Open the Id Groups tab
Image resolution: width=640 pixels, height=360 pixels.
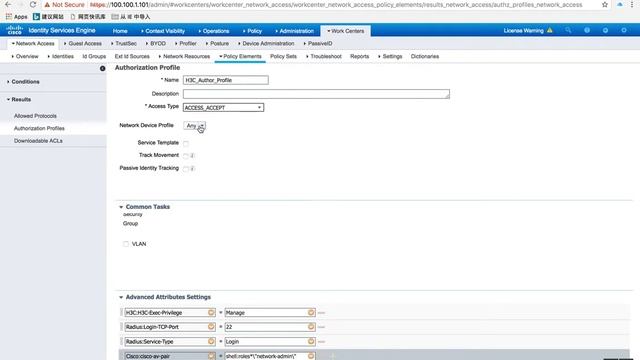[94, 56]
